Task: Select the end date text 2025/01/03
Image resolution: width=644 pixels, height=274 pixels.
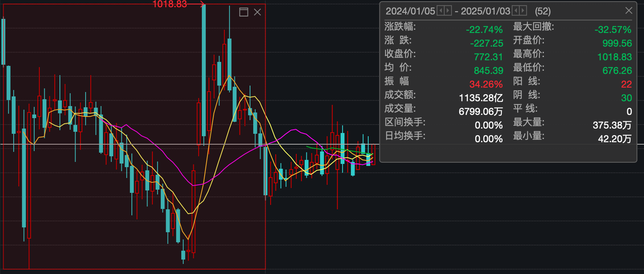Action: pos(485,11)
